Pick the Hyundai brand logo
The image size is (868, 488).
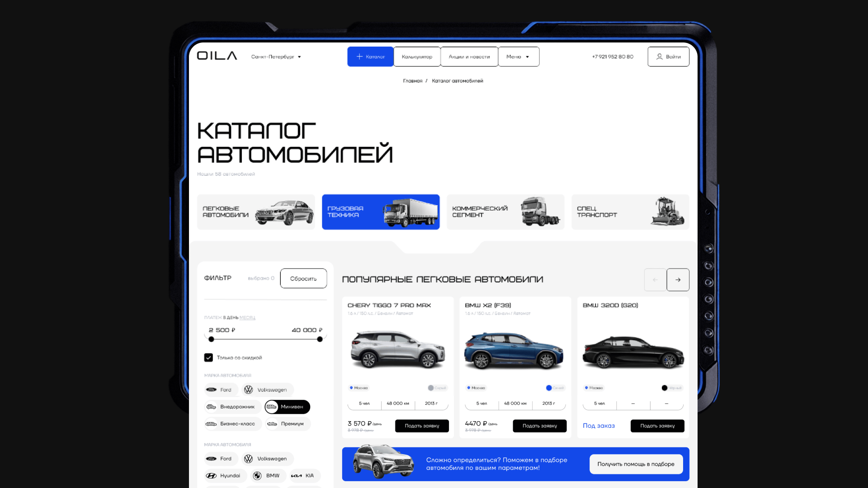pyautogui.click(x=211, y=476)
